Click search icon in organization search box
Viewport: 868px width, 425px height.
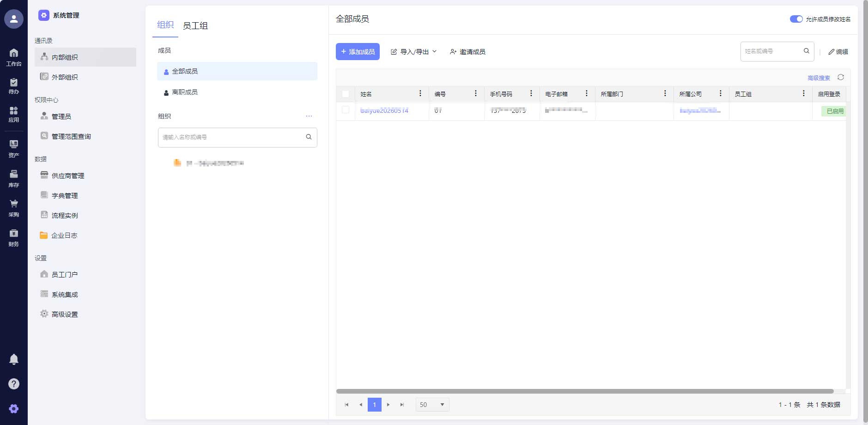tap(309, 137)
